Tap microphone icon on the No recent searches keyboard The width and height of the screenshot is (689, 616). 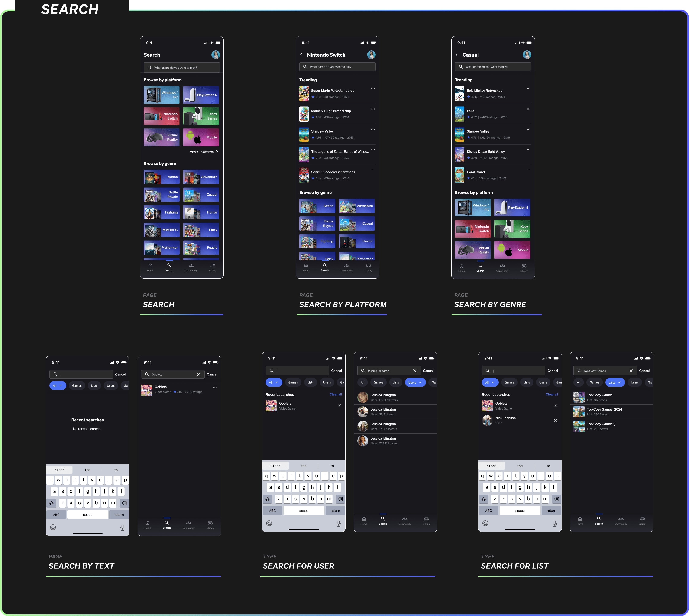coord(123,527)
